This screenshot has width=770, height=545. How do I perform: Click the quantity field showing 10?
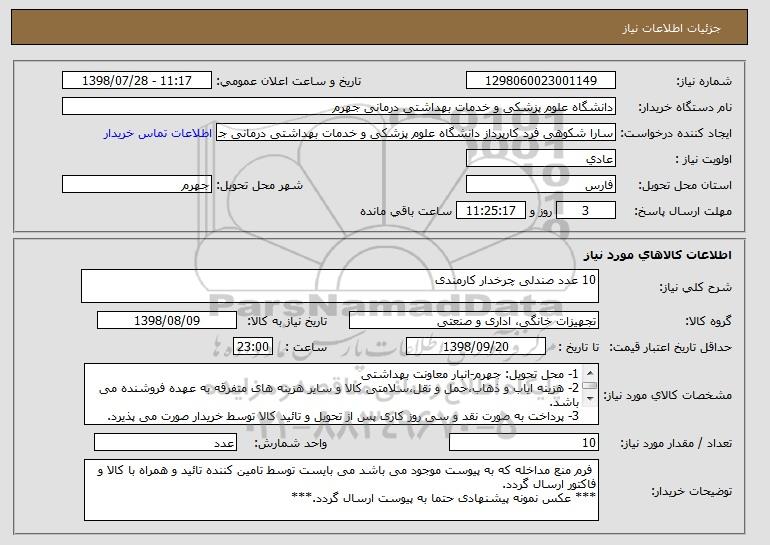[x=524, y=442]
